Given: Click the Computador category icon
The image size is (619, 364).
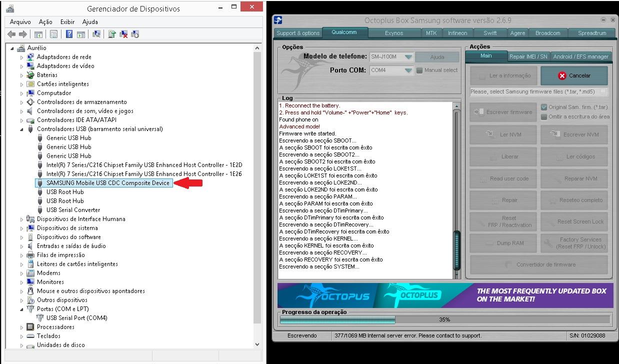Looking at the screenshot, I should point(30,93).
